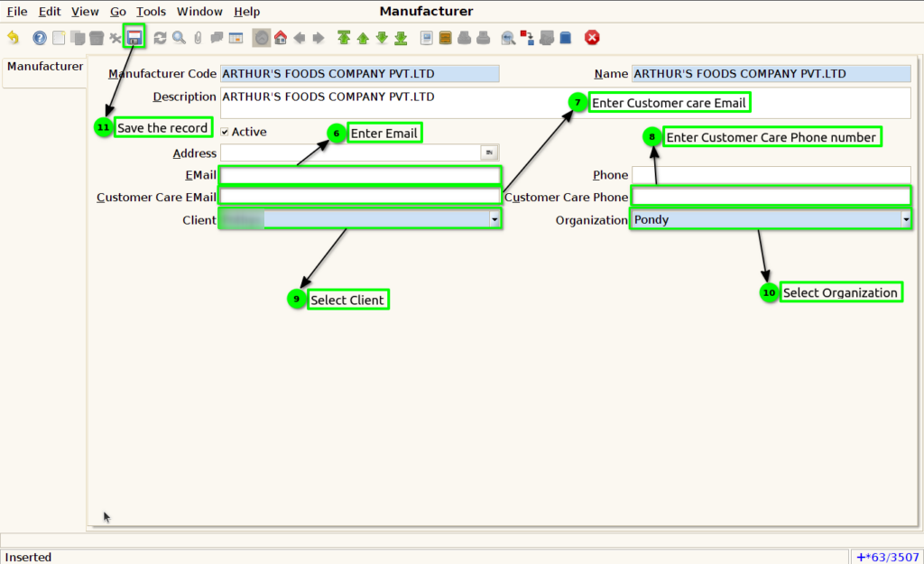The height and width of the screenshot is (564, 924).
Task: Expand the Client dropdown arrow
Action: point(494,220)
